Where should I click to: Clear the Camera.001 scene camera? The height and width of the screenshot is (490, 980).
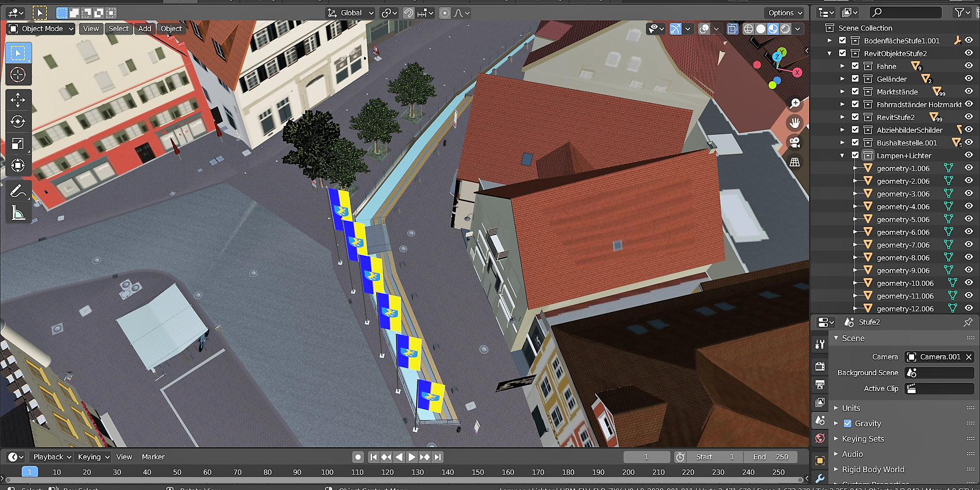tap(969, 357)
